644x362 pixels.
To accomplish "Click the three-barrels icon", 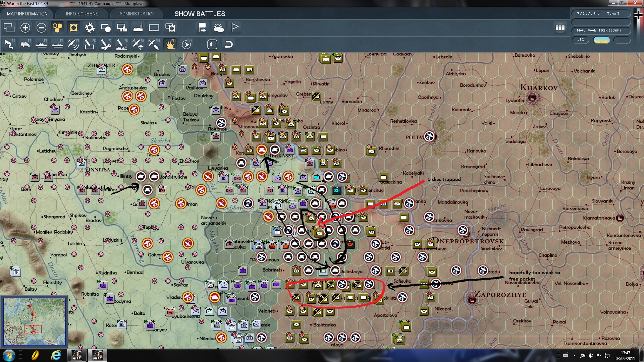I will pos(560,27).
